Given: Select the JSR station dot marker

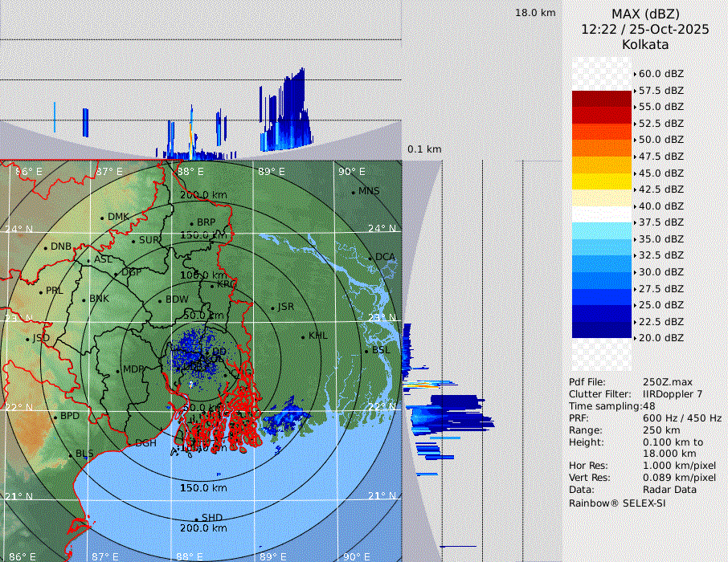Looking at the screenshot, I should pyautogui.click(x=272, y=308).
